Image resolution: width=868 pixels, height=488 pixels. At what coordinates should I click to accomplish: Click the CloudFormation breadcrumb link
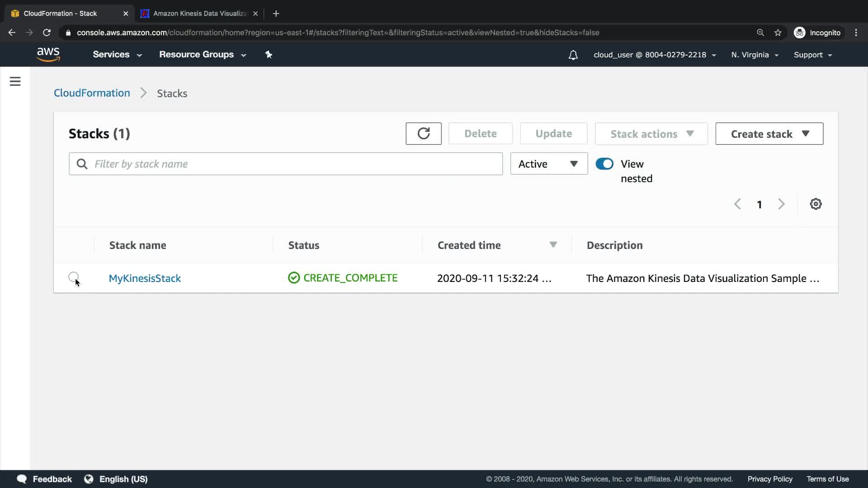click(92, 93)
